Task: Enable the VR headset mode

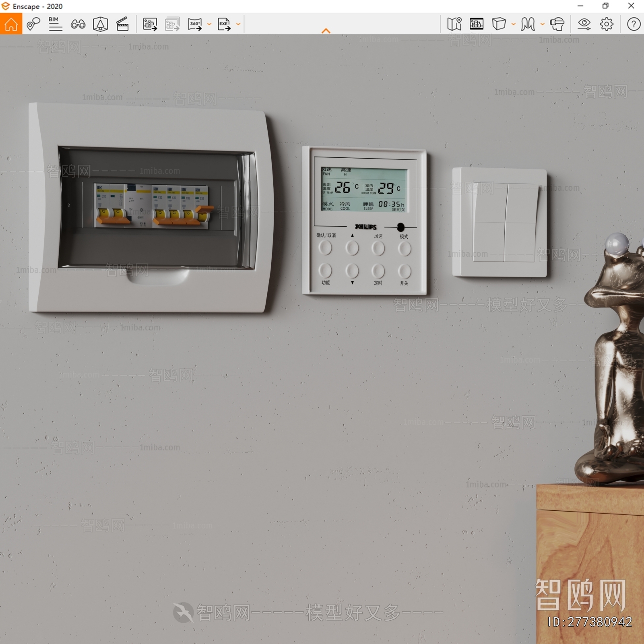Action: [x=557, y=24]
